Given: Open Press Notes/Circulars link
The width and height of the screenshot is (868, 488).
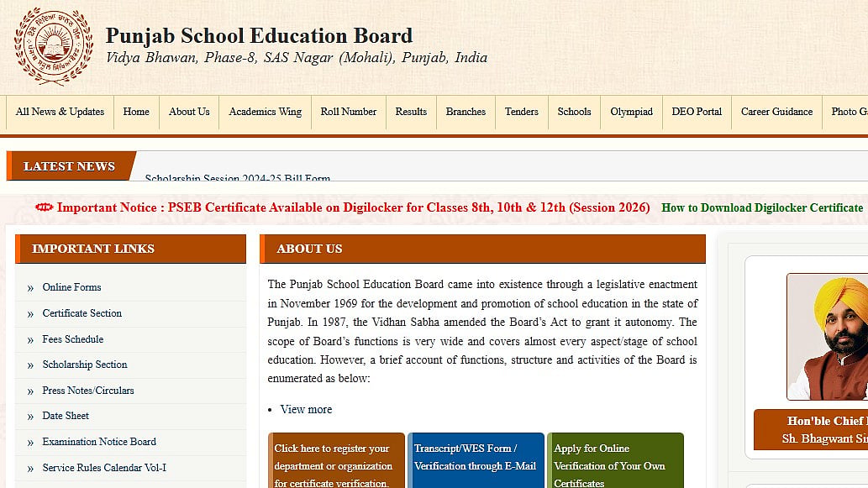Looking at the screenshot, I should (88, 391).
